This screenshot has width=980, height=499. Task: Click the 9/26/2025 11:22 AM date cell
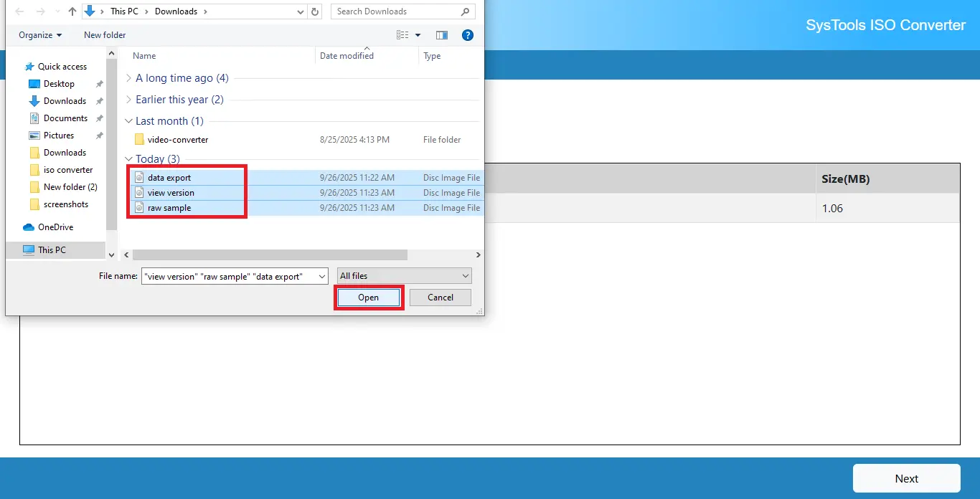pyautogui.click(x=357, y=178)
